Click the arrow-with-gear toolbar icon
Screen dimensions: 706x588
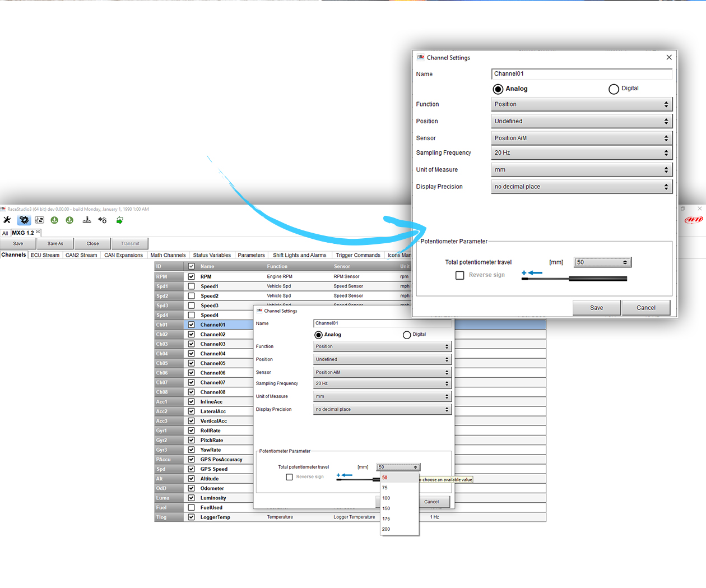102,220
